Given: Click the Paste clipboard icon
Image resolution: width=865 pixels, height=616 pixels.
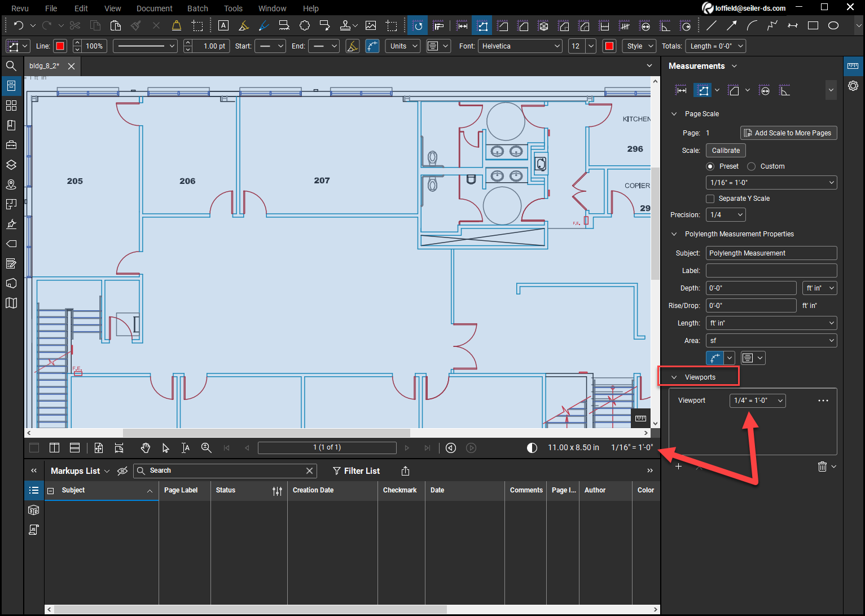Looking at the screenshot, I should click(116, 25).
